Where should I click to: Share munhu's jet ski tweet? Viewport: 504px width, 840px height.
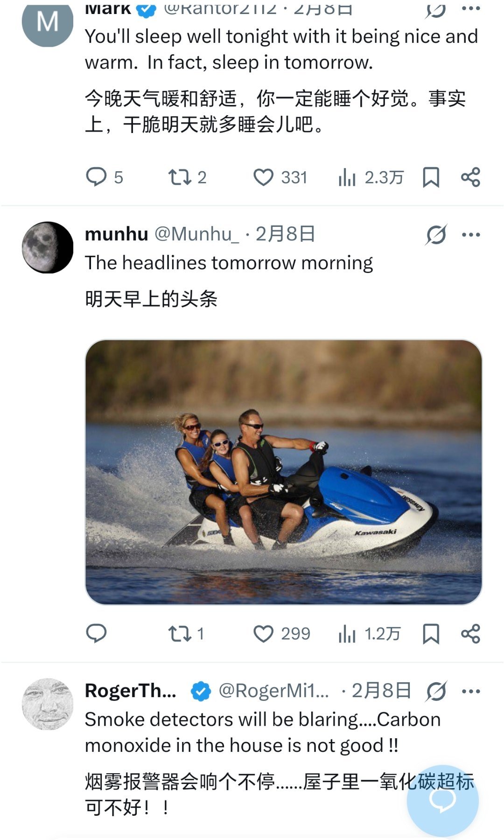click(x=470, y=634)
